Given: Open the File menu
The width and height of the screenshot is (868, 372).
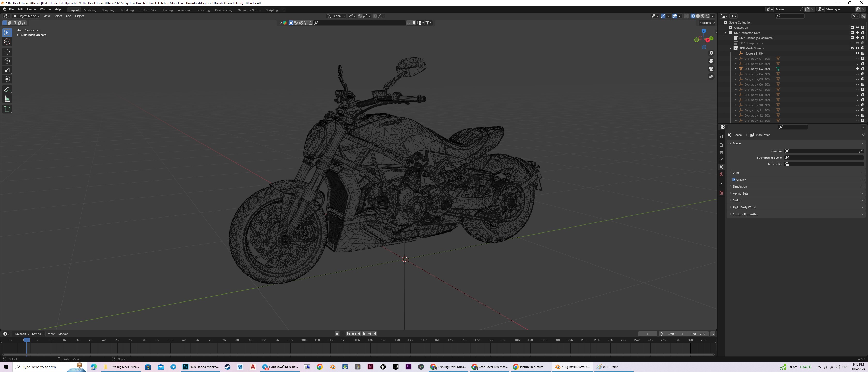Looking at the screenshot, I should [x=11, y=10].
